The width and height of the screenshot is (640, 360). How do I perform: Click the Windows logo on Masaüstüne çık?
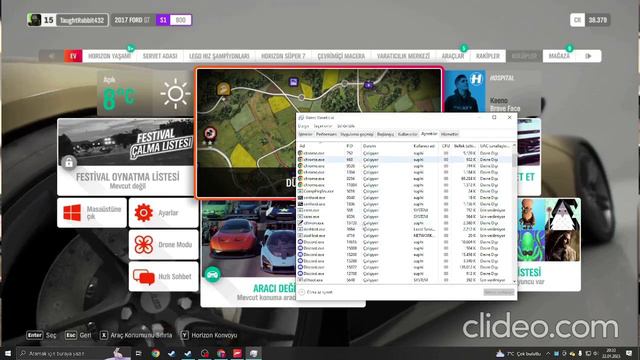click(x=72, y=213)
